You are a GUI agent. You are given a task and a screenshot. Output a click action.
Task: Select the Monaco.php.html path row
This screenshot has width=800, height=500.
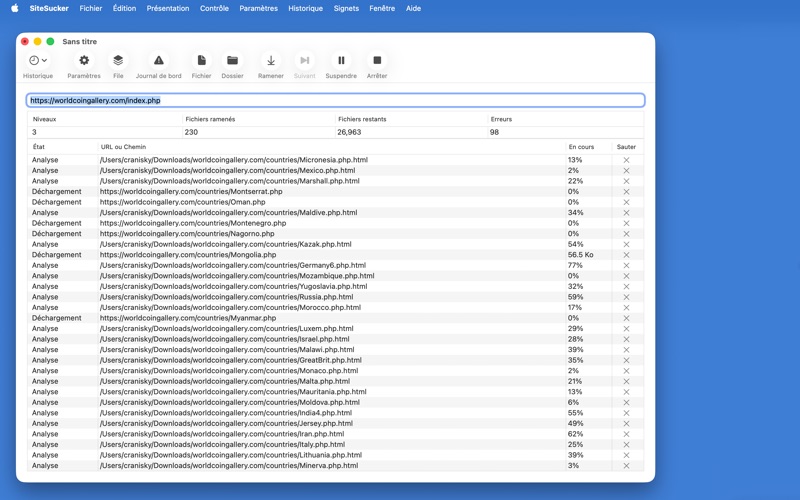coord(336,371)
